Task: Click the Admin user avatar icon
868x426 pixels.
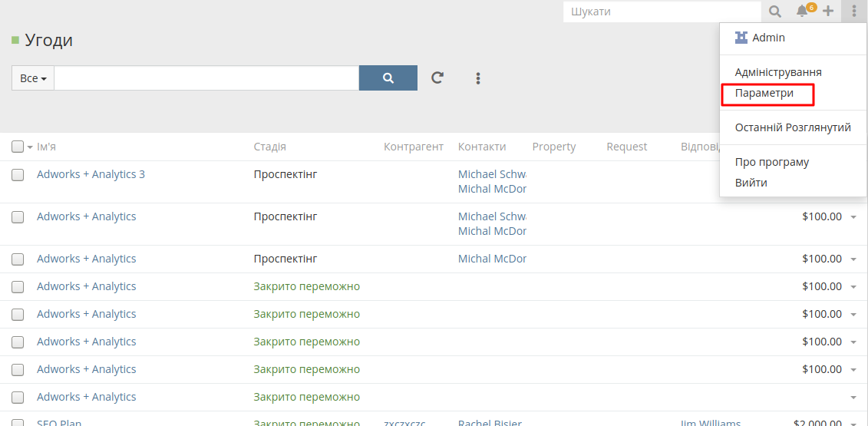Action: click(741, 38)
